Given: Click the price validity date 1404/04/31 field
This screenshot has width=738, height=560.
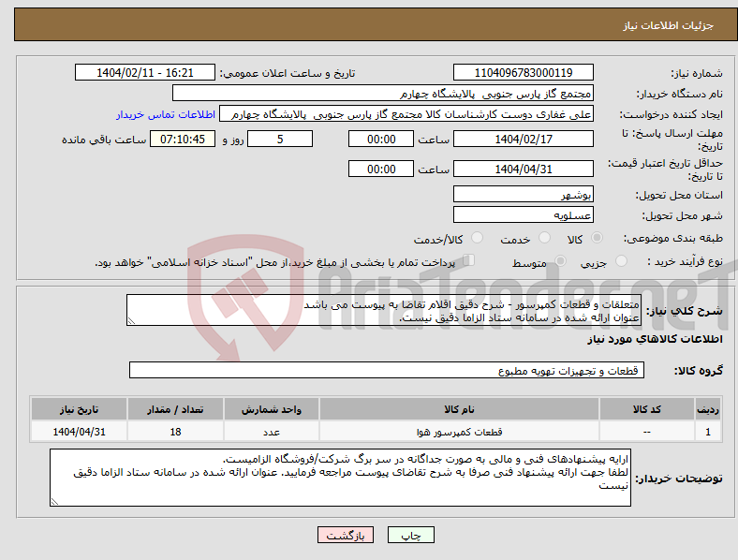Looking at the screenshot, I should pos(523,169).
